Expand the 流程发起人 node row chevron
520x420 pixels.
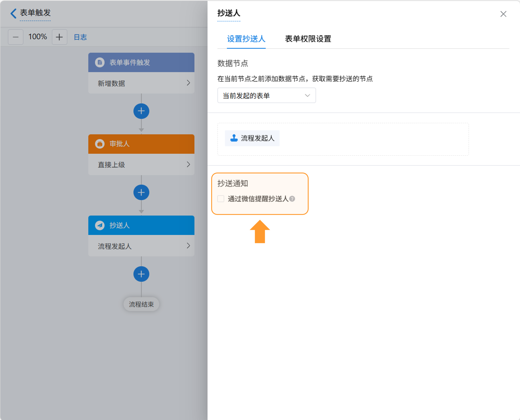(188, 246)
